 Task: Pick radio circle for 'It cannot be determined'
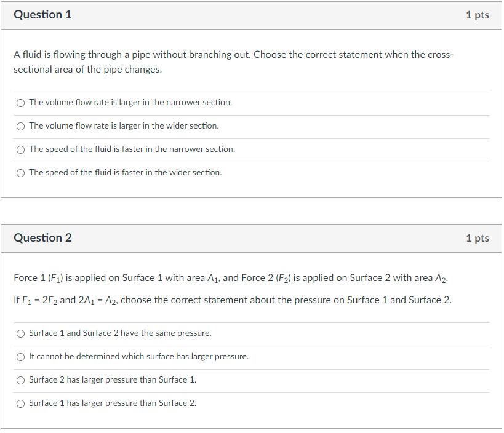pos(20,357)
